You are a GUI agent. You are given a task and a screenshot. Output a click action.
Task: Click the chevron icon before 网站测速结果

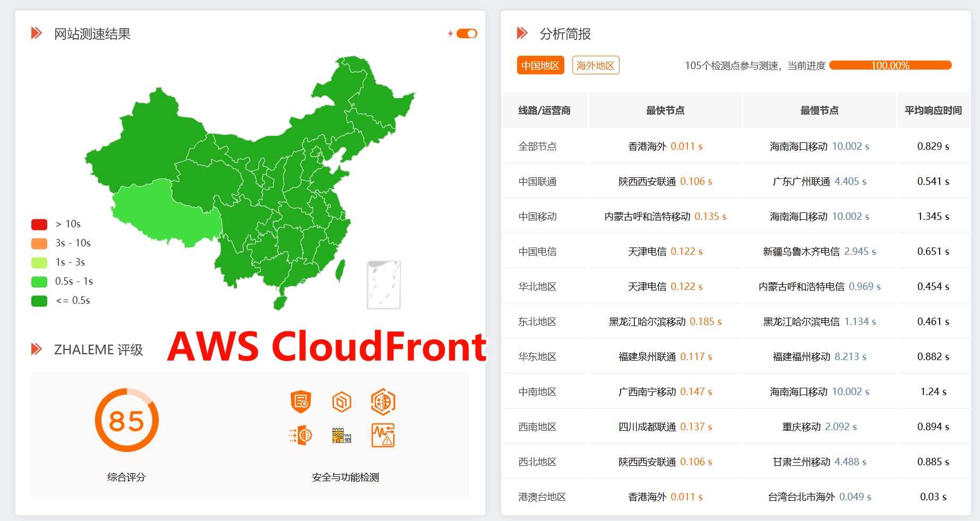point(37,33)
